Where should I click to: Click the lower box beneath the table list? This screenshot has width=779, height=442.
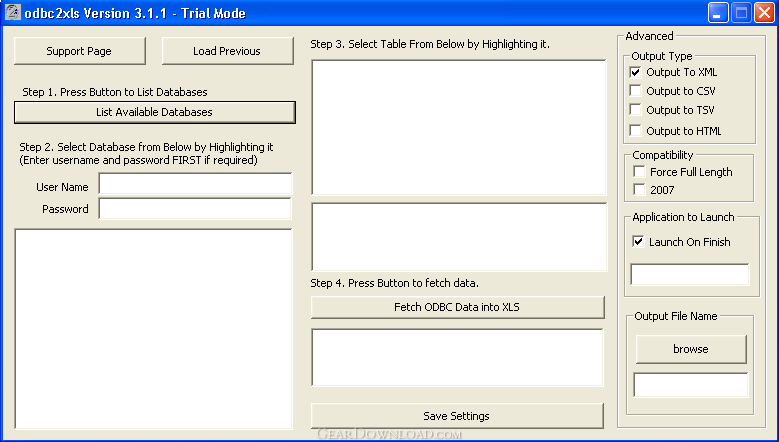pos(459,236)
